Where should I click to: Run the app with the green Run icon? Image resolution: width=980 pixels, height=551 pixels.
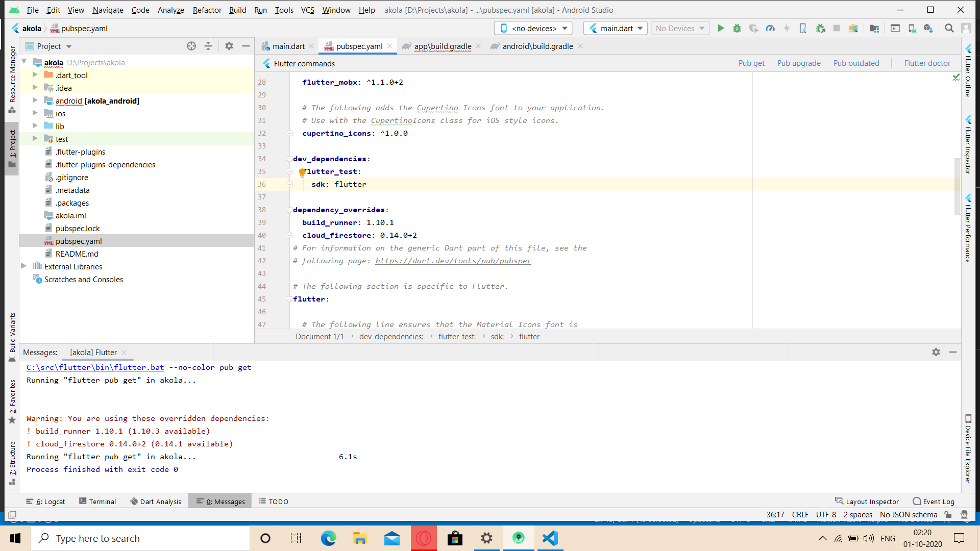[721, 28]
